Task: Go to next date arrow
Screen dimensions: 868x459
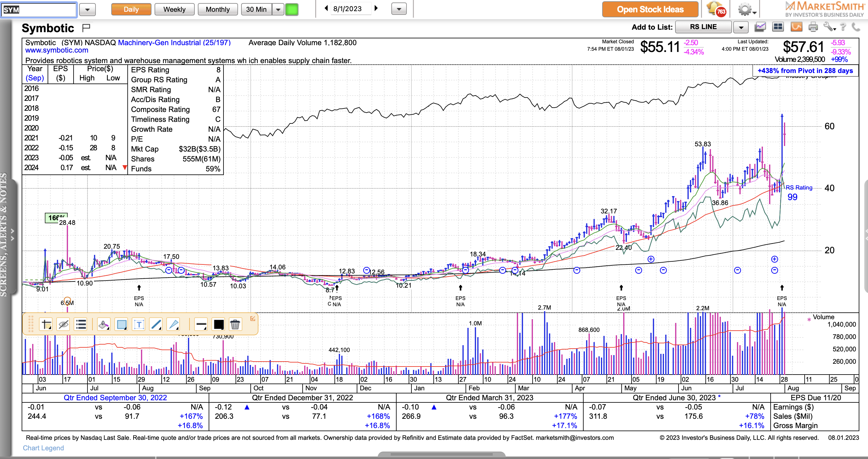Action: [x=376, y=8]
